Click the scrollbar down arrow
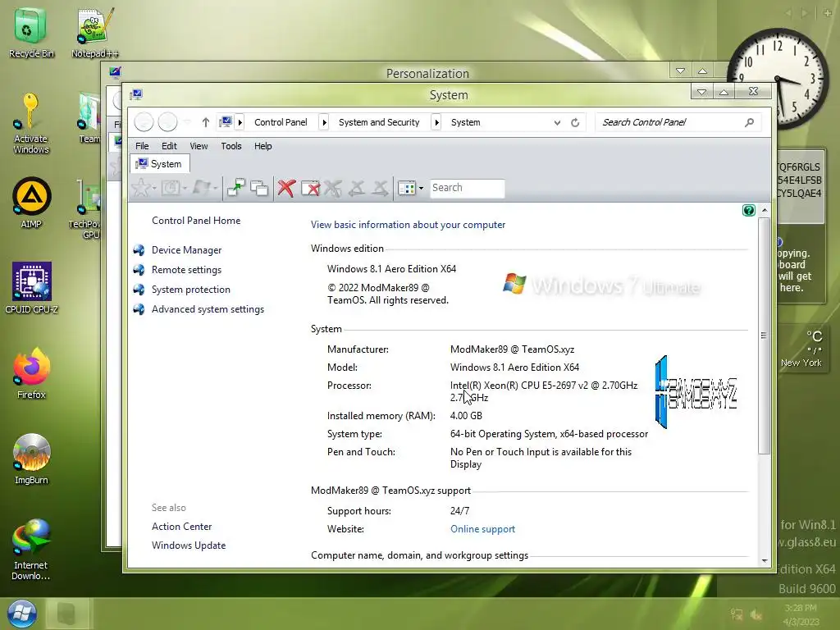Viewport: 840px width, 630px height. pos(765,561)
